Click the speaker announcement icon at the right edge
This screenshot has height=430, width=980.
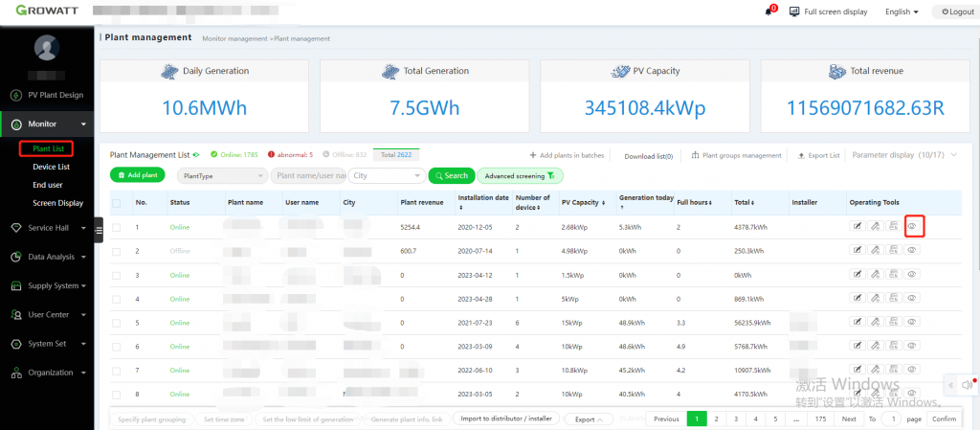coord(969,384)
